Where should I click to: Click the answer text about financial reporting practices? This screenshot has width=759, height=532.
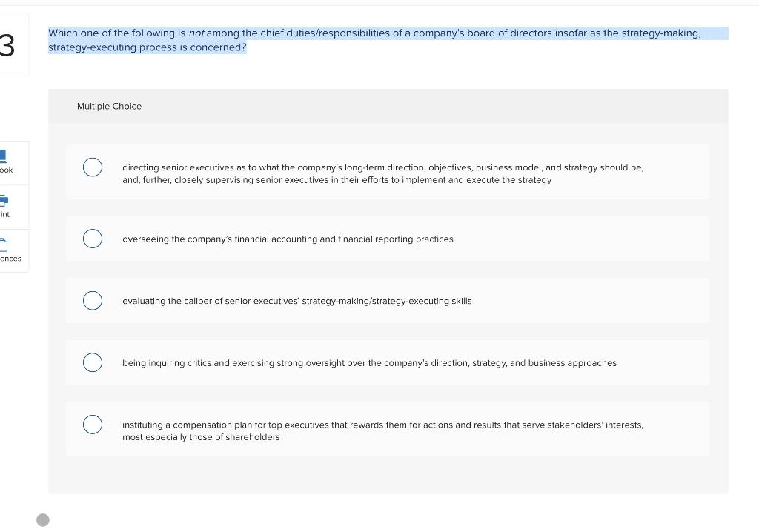point(288,239)
